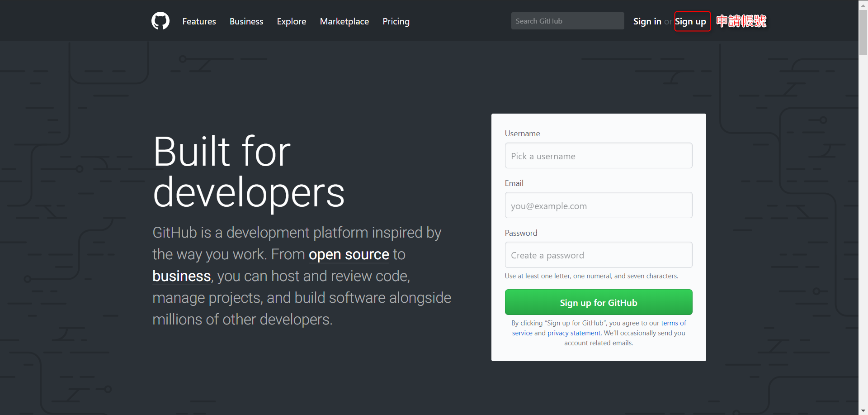Open the Marketplace navigation link

[344, 21]
